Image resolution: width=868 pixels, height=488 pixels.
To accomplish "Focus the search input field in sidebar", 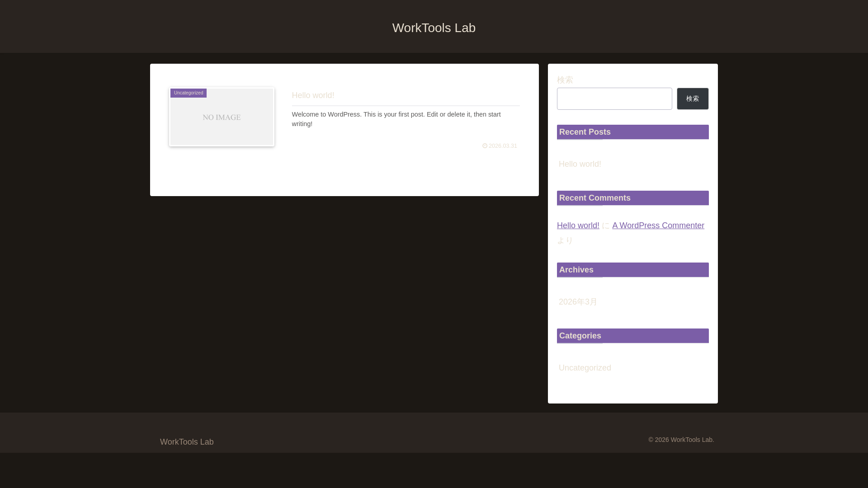I will tap(614, 99).
